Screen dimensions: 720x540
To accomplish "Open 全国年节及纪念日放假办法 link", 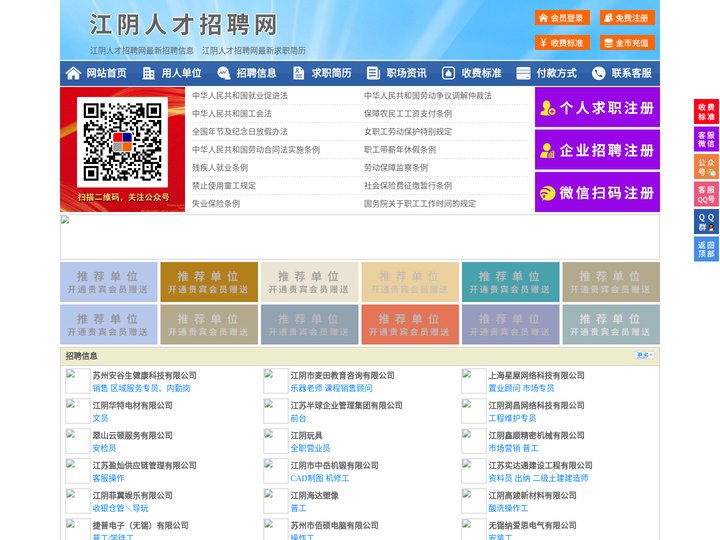I will click(x=240, y=132).
